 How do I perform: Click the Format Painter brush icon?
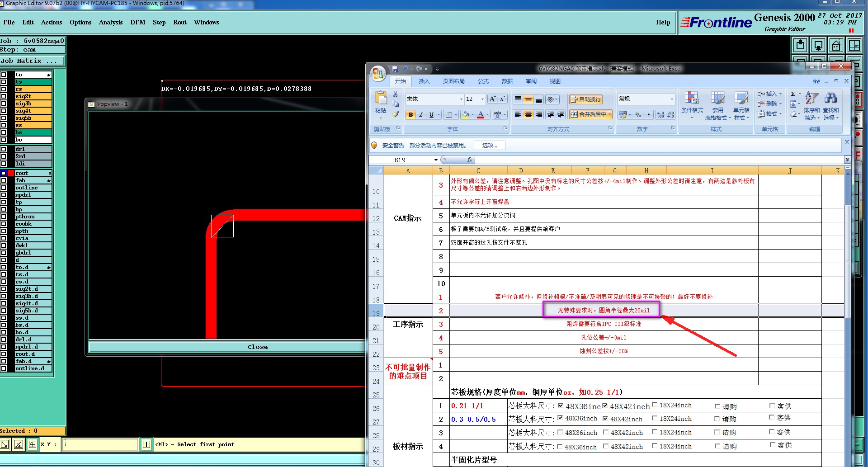pyautogui.click(x=396, y=114)
